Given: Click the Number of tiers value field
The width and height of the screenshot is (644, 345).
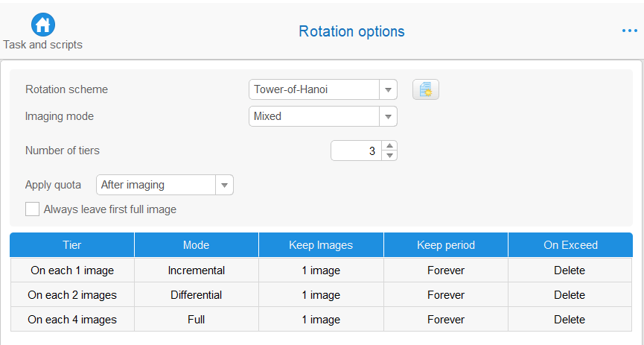Looking at the screenshot, I should click(x=356, y=151).
